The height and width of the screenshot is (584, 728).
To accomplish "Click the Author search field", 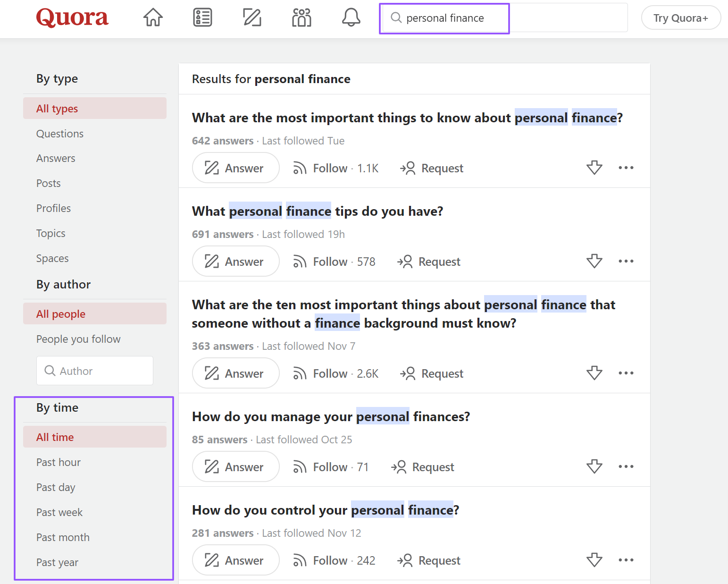I will click(x=94, y=371).
